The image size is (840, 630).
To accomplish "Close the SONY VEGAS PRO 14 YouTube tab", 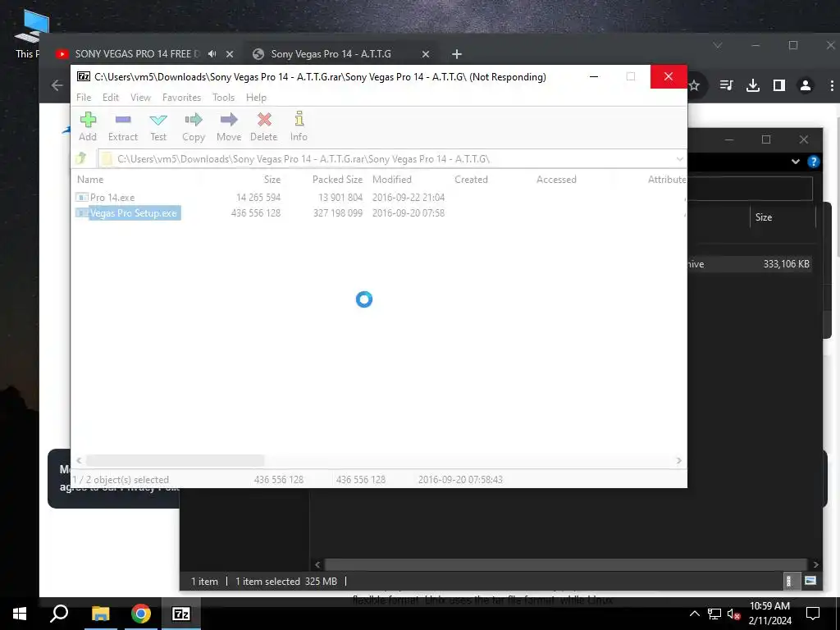I will point(230,54).
